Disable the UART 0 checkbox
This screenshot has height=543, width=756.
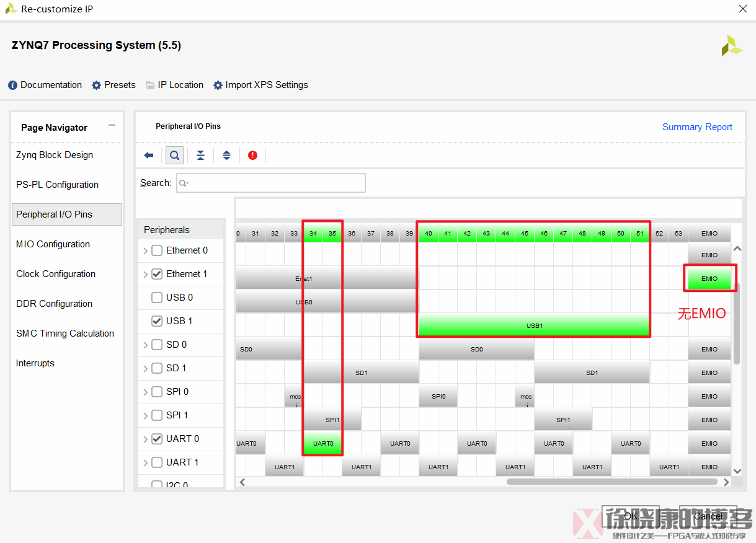[x=157, y=439]
